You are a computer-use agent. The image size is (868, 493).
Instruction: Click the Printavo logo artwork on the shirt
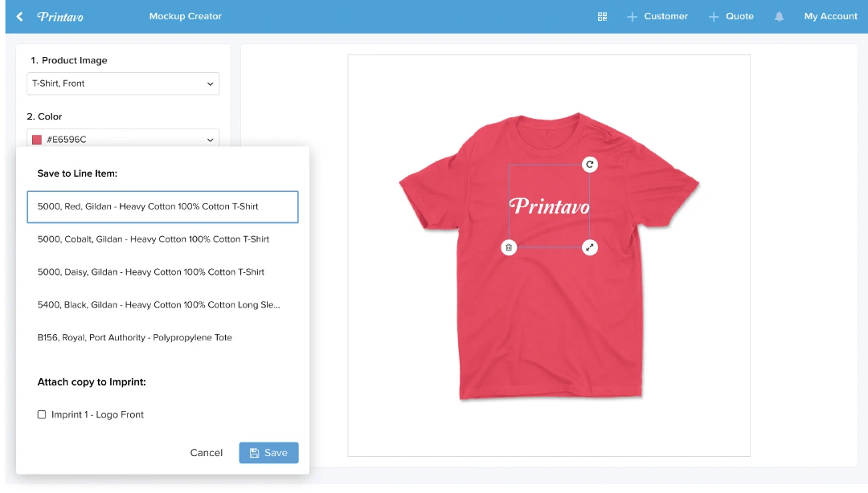[549, 206]
